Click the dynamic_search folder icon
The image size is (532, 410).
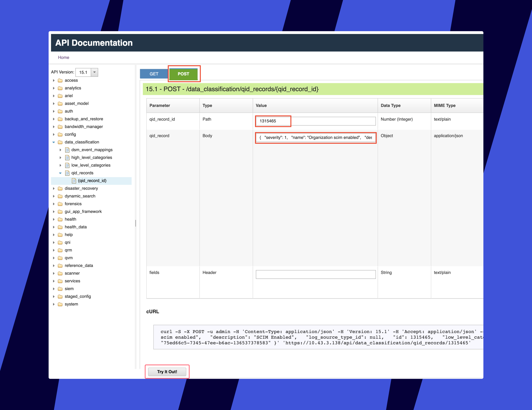tap(60, 196)
